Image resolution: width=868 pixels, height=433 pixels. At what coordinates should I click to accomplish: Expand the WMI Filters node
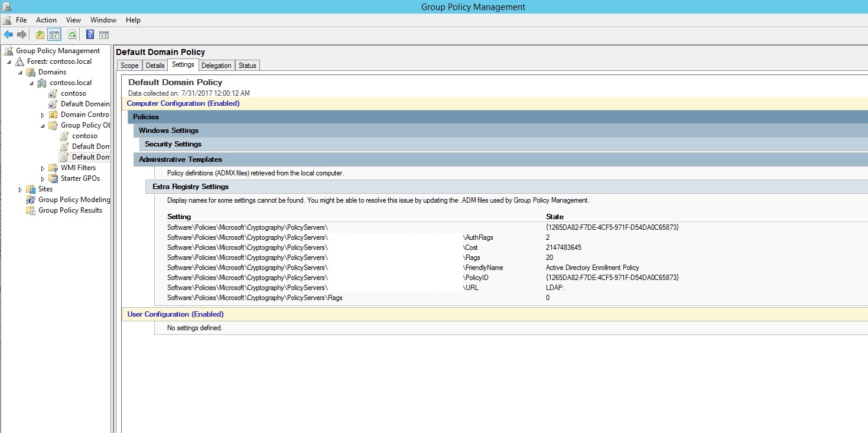click(x=43, y=168)
